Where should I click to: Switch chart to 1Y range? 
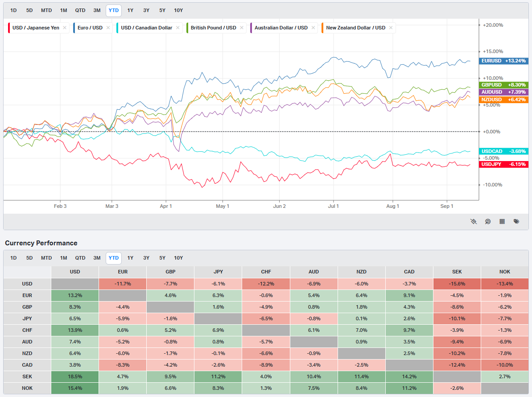(130, 11)
